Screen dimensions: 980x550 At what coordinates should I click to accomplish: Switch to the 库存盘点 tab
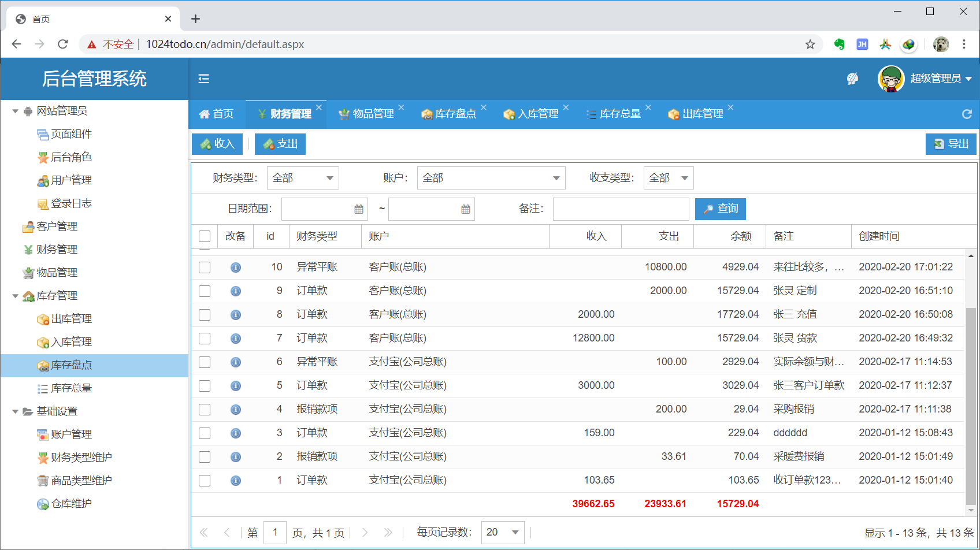[450, 114]
